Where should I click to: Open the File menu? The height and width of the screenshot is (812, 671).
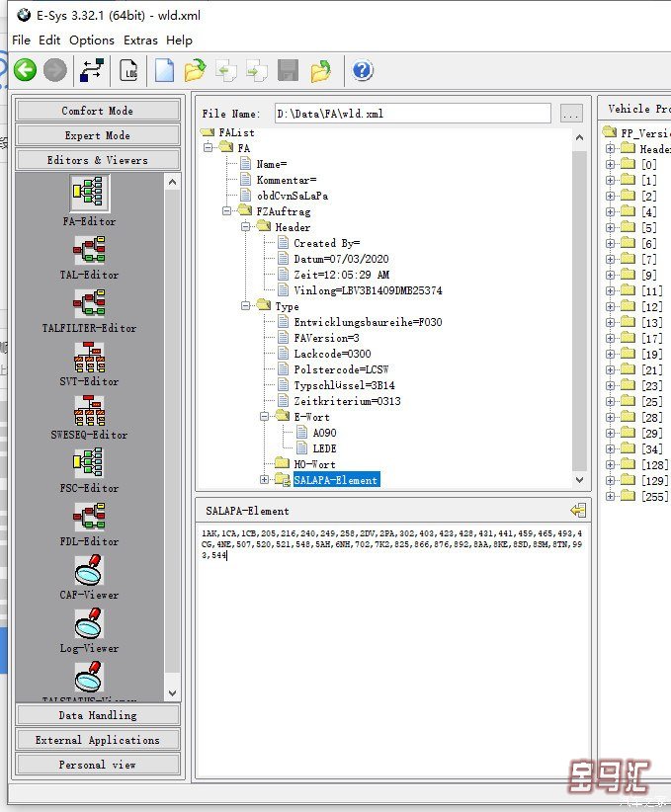(21, 41)
